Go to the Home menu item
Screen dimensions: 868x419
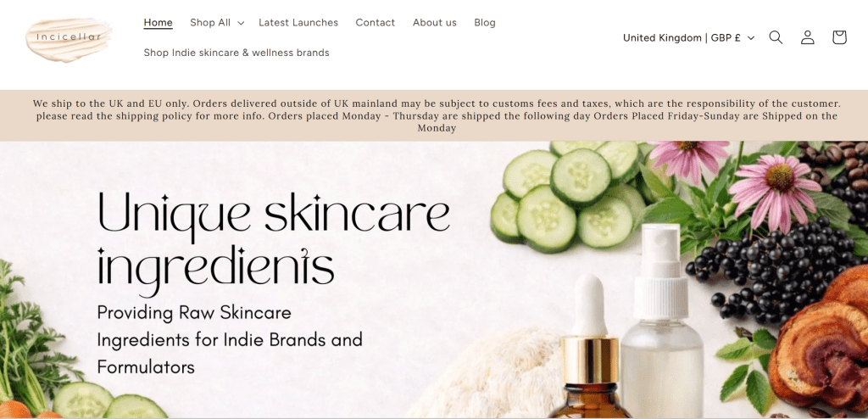(x=158, y=23)
